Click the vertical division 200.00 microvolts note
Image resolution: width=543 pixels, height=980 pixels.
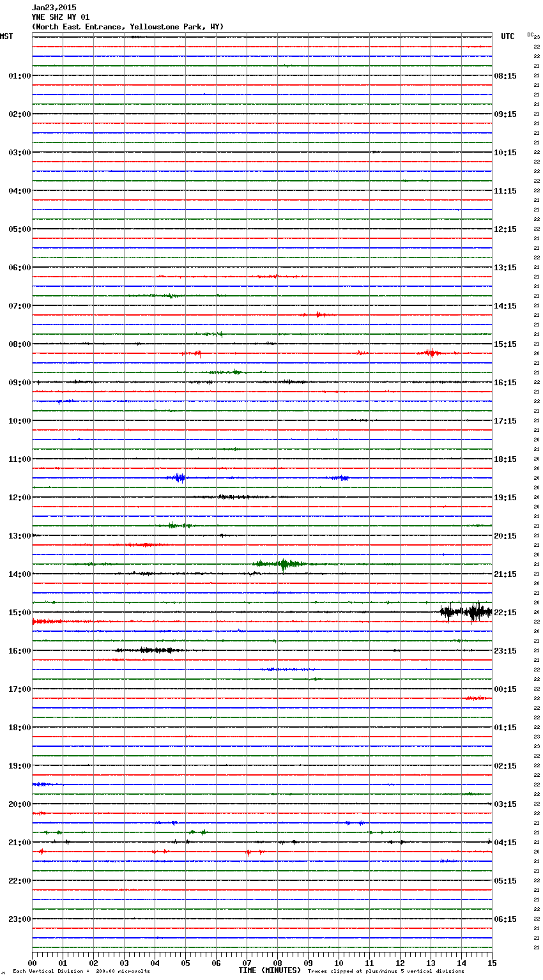point(82,972)
